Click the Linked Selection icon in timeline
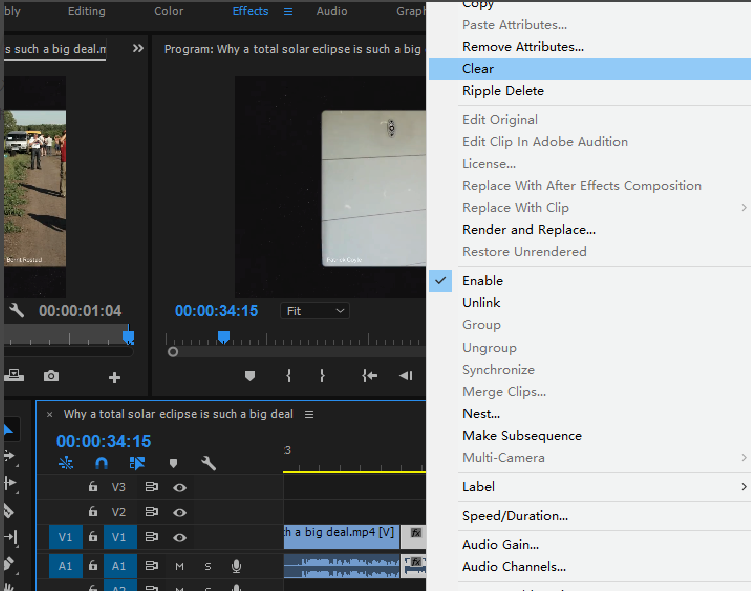Screen dimensions: 751x591 click(x=137, y=463)
